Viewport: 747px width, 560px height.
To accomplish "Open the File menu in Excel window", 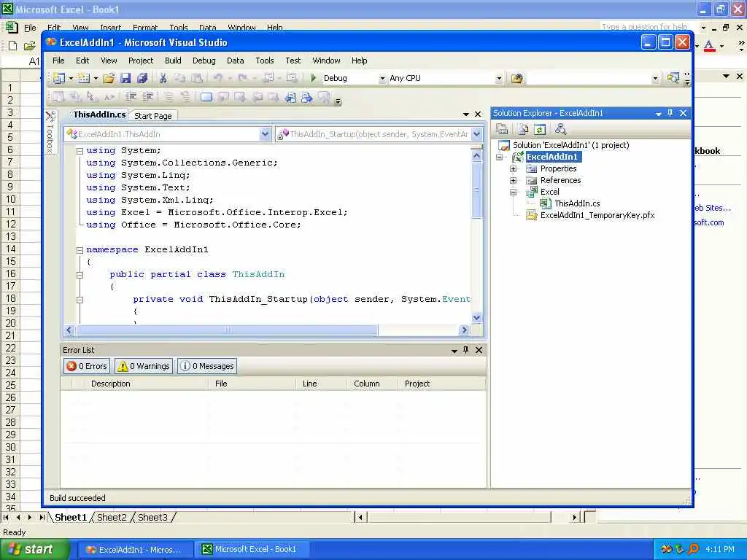I will pyautogui.click(x=30, y=28).
